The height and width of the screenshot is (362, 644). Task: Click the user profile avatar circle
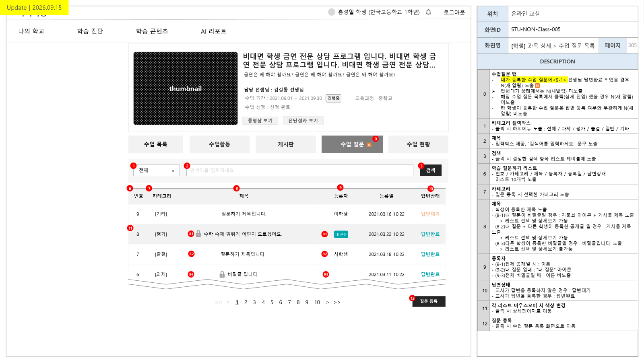pos(332,12)
